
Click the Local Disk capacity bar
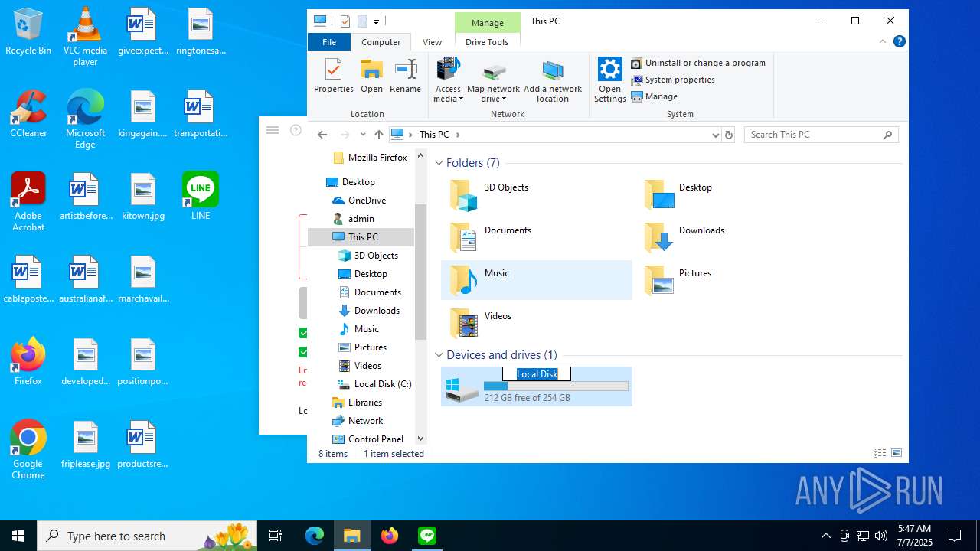point(556,386)
